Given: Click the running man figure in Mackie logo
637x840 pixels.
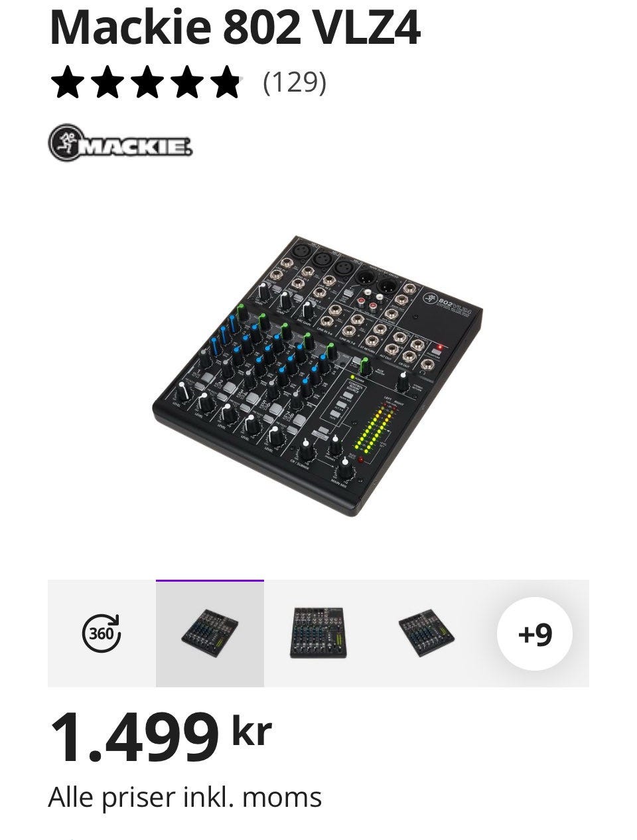Looking at the screenshot, I should click(x=65, y=142).
